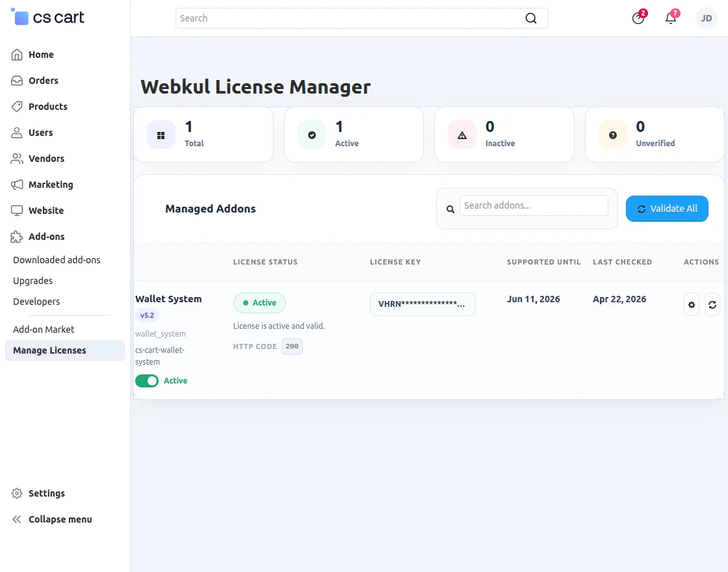728x572 pixels.
Task: Open license settings for Wallet System
Action: click(x=691, y=304)
